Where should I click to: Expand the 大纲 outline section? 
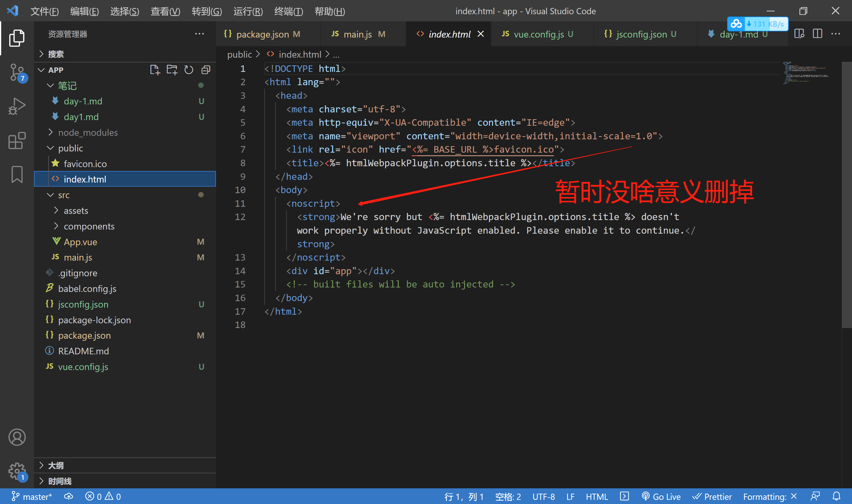click(x=125, y=465)
